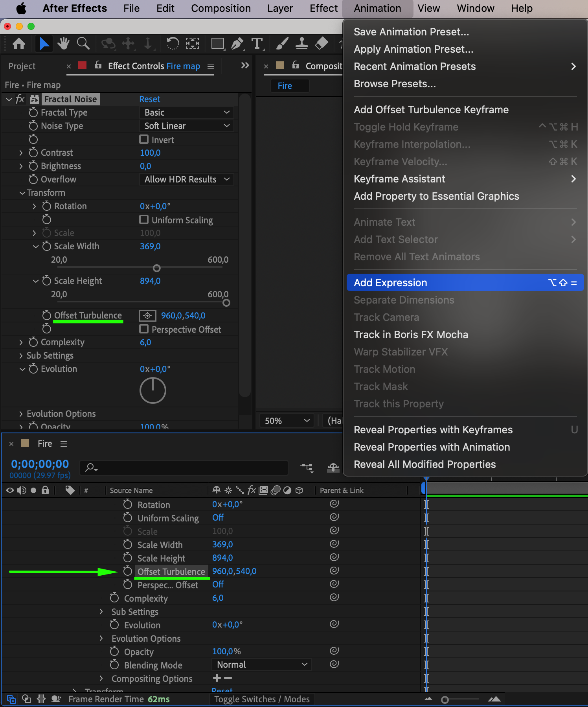Image resolution: width=588 pixels, height=707 pixels.
Task: Click the Scale Width slider handle
Action: pyautogui.click(x=156, y=268)
